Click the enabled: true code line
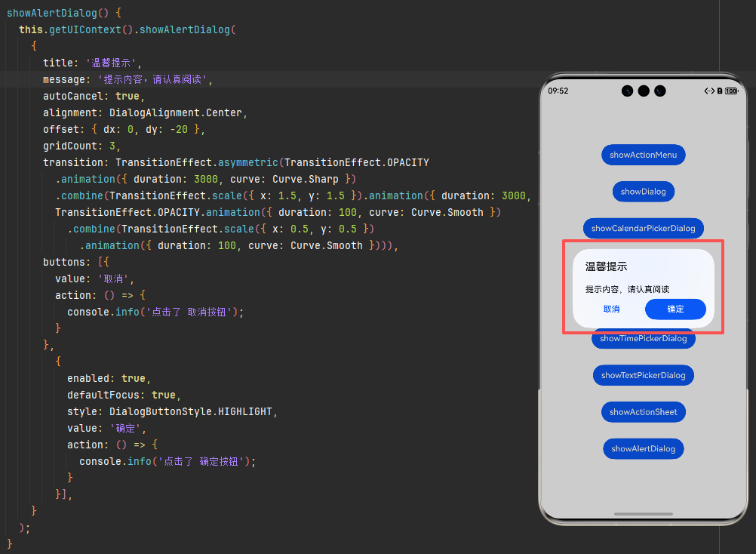The image size is (756, 554). pos(109,378)
